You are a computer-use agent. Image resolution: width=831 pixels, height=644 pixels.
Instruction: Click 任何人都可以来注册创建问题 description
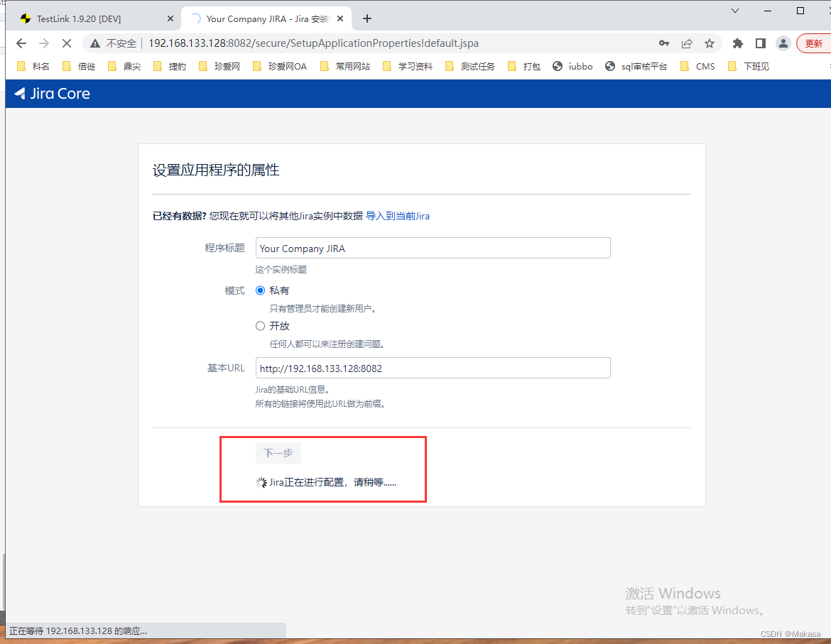click(x=327, y=344)
